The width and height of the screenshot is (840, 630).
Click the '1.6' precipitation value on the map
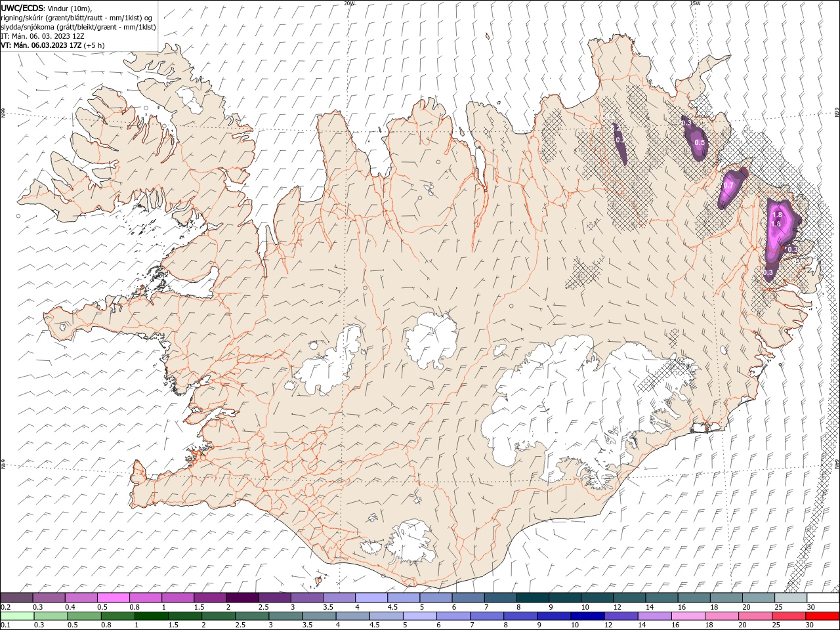tap(776, 224)
